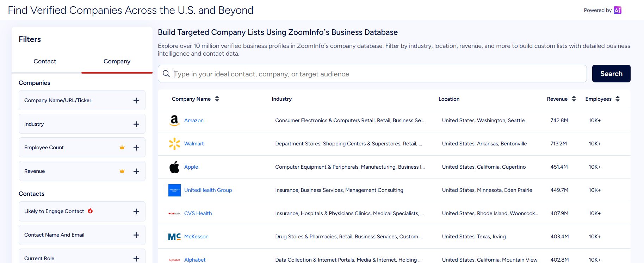Screen dimensions: 644x263
Task: Click McKesson's Drug Stores & Pharmacies text
Action: [x=349, y=237]
